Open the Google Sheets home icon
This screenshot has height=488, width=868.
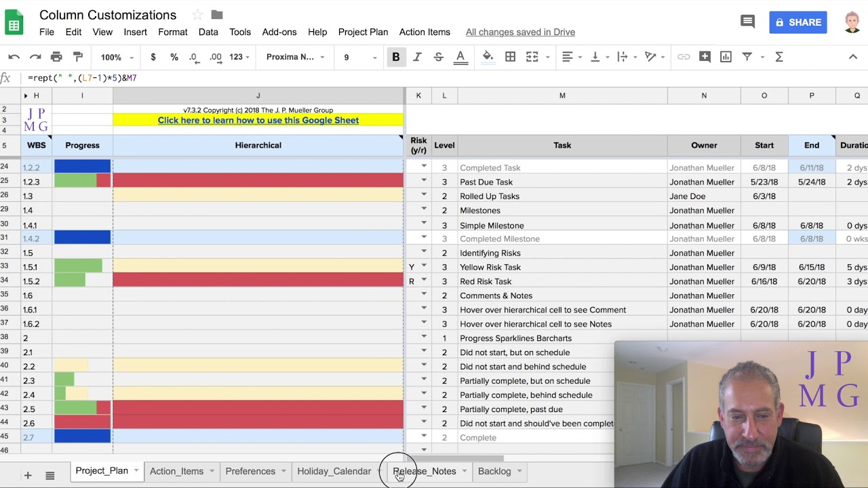pyautogui.click(x=15, y=22)
